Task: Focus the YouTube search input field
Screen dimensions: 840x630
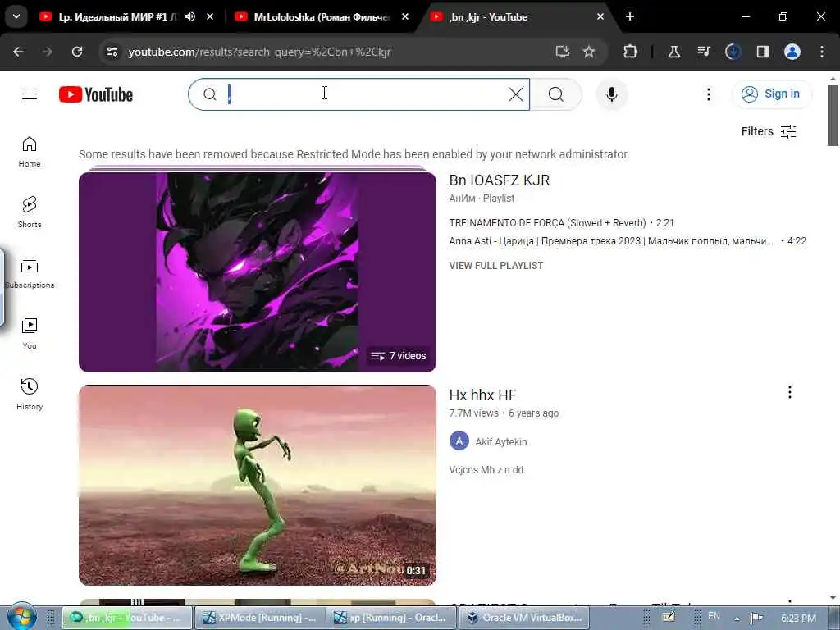Action: [x=359, y=94]
